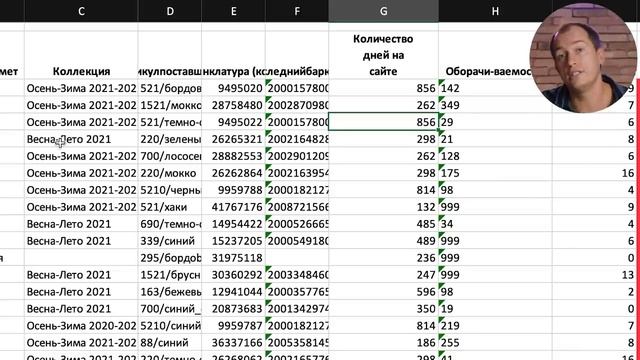Click the presenter webcam thumbnail
The height and width of the screenshot is (360, 640).
coord(584,58)
